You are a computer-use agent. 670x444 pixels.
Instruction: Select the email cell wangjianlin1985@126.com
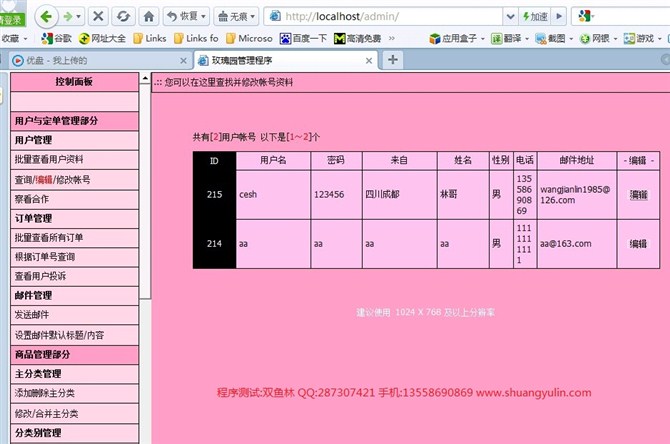pos(577,195)
